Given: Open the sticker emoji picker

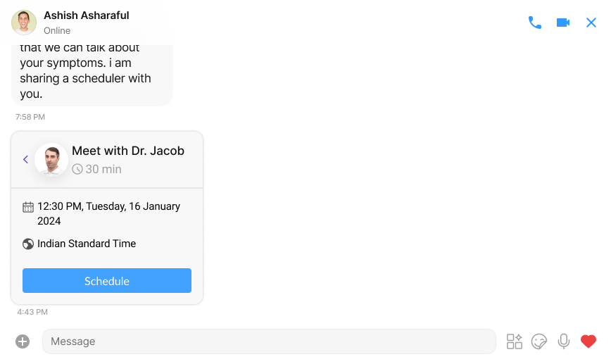Looking at the screenshot, I should pyautogui.click(x=539, y=341).
